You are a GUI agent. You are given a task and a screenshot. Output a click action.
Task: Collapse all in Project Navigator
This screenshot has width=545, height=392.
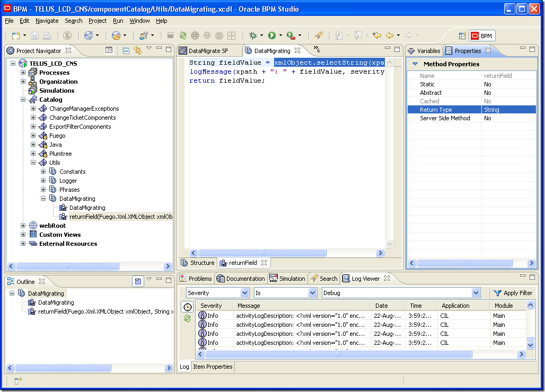pos(126,51)
